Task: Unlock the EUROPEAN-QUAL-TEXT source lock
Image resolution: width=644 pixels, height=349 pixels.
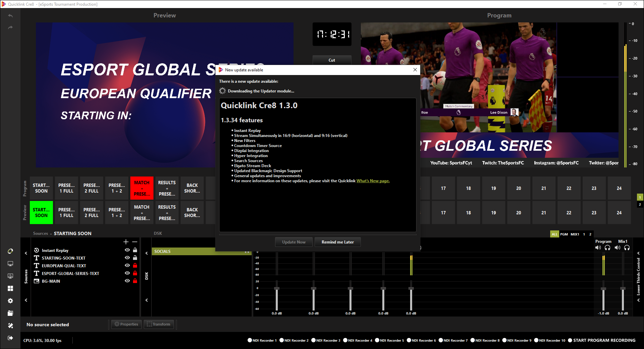Action: click(x=135, y=266)
